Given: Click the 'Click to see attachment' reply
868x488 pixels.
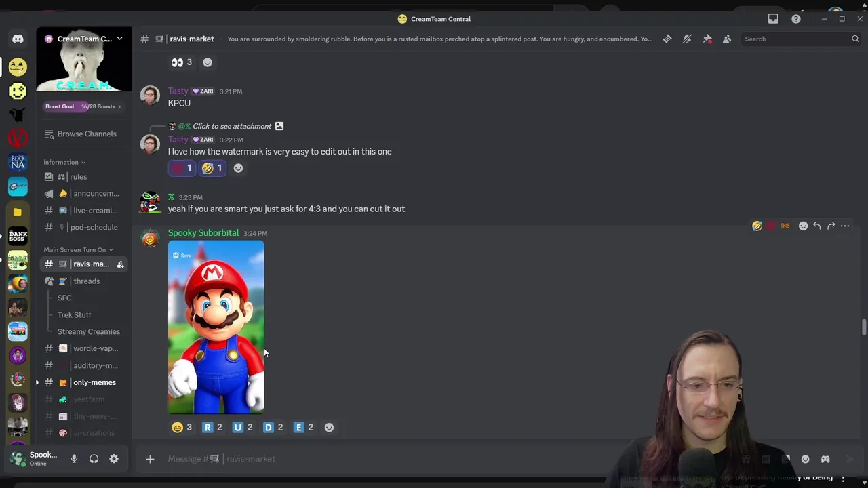Looking at the screenshot, I should pos(232,126).
